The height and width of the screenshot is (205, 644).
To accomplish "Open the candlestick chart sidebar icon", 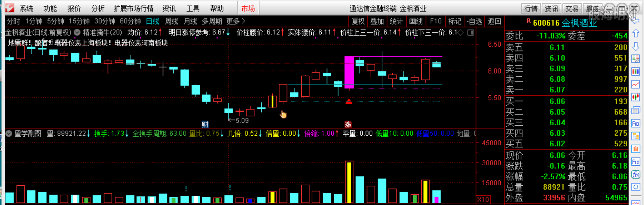I will [636, 97].
